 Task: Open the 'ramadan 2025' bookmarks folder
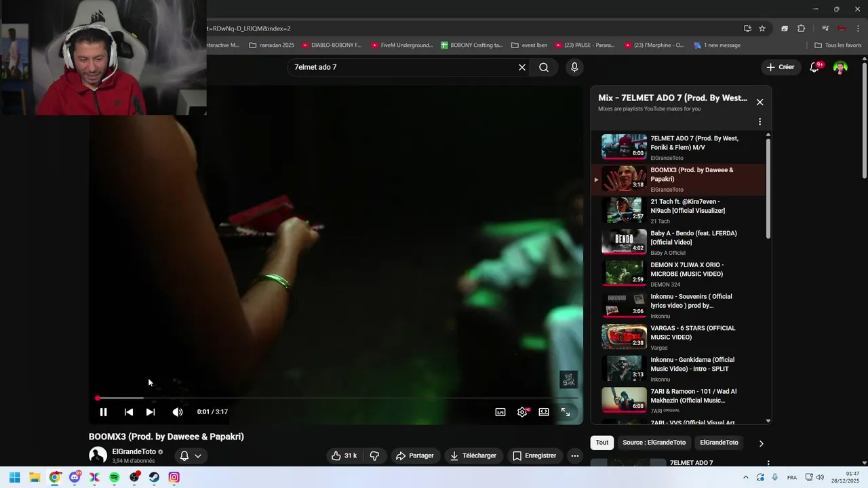[x=272, y=45]
